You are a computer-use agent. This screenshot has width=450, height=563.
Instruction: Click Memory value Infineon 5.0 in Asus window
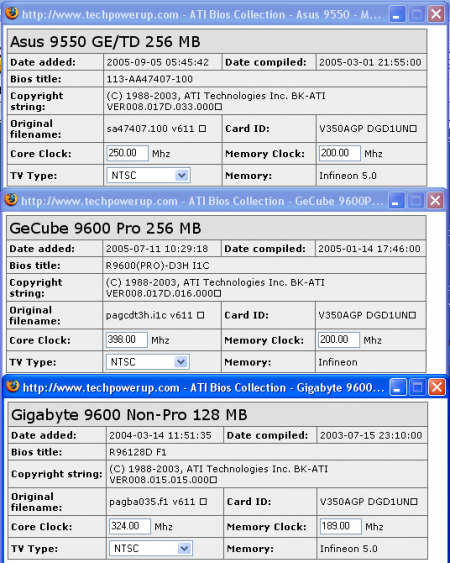point(348,176)
